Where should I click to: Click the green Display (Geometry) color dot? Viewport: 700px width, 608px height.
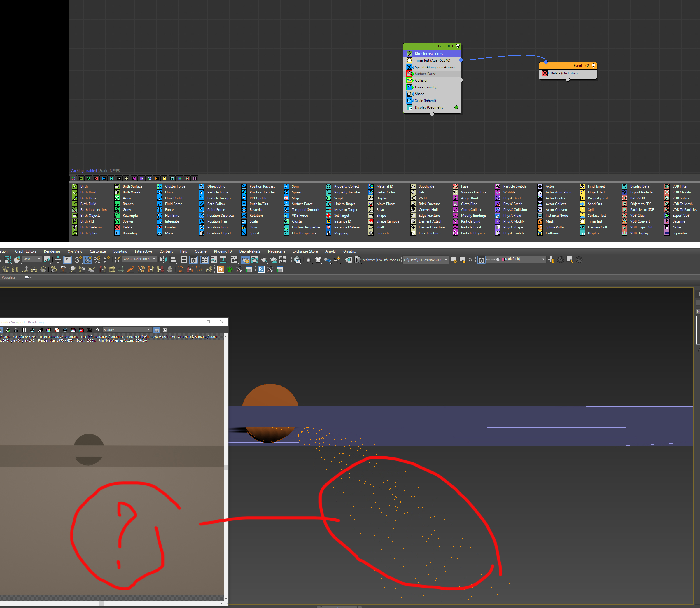(x=456, y=107)
